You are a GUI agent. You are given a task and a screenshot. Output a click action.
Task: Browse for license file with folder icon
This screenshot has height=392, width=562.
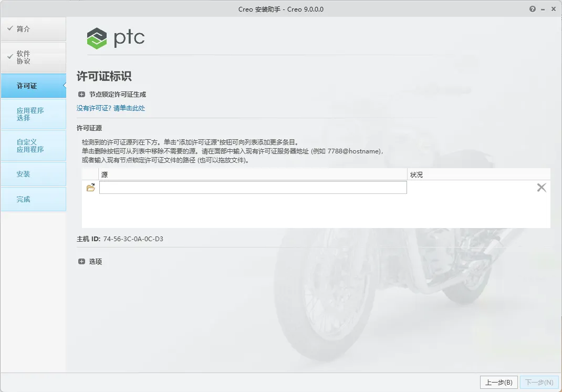coord(91,188)
